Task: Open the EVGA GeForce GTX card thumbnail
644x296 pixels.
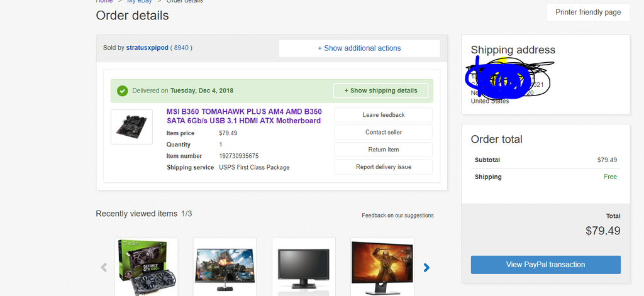Action: [146, 266]
